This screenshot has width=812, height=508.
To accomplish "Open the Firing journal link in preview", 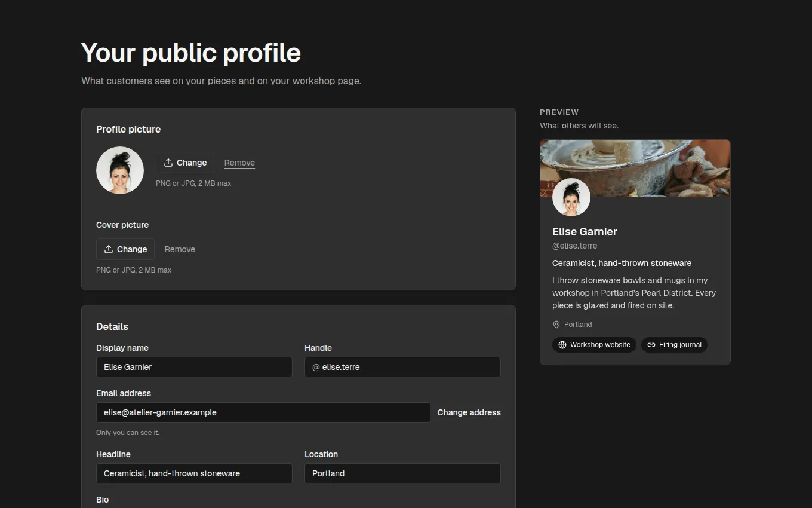I will coord(674,345).
